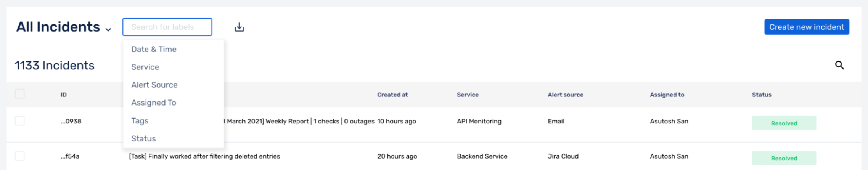
Task: Click the Resolved badge for Backend Service
Action: tap(784, 158)
